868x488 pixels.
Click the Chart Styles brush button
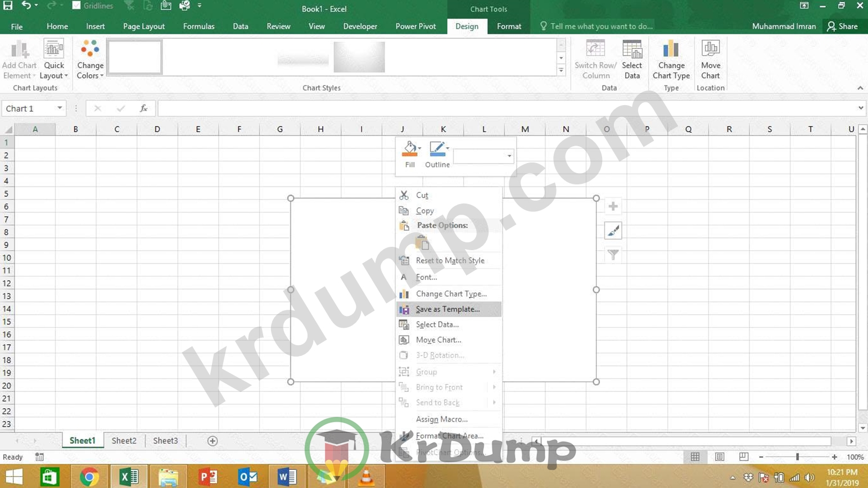pos(613,231)
